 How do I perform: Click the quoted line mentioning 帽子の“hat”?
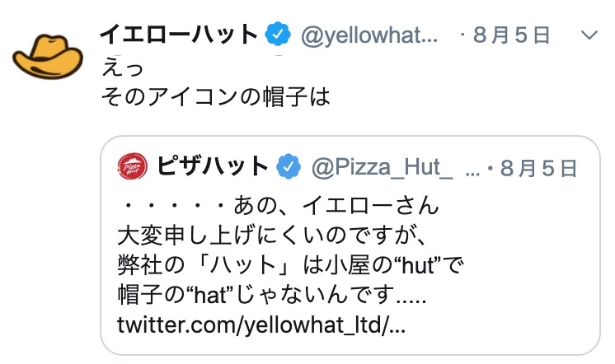coord(271,295)
